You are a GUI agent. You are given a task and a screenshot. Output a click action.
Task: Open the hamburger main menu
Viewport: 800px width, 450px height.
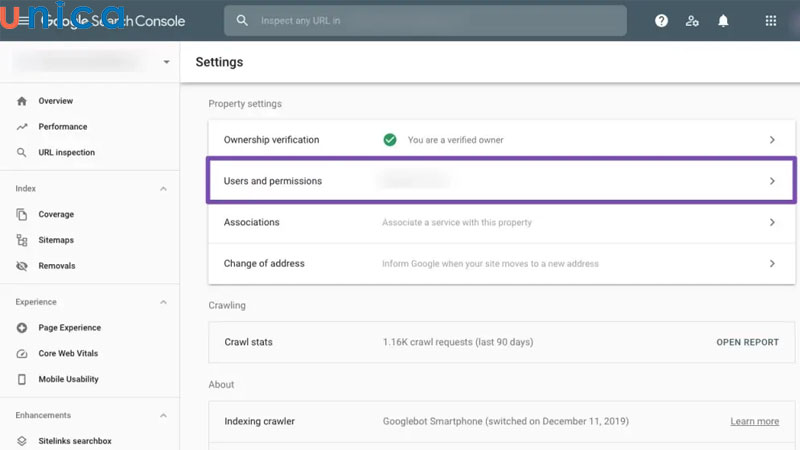pos(23,21)
